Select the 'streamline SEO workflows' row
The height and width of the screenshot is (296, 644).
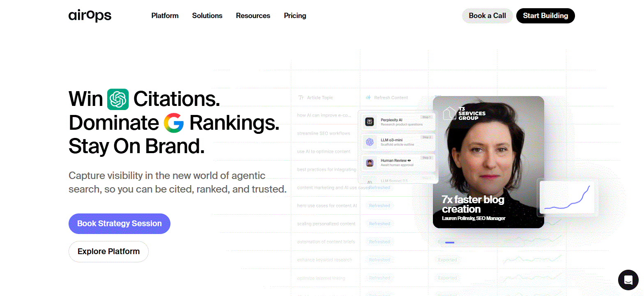(324, 133)
